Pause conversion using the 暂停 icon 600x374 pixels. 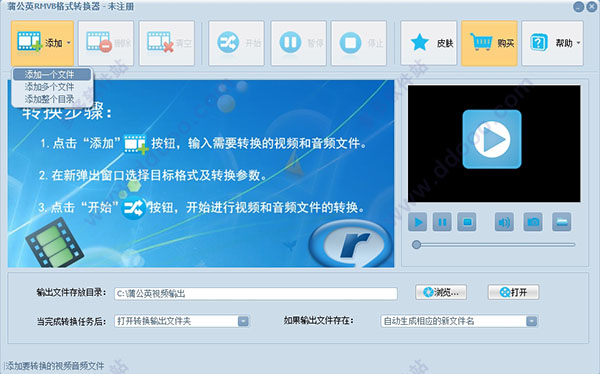click(290, 42)
